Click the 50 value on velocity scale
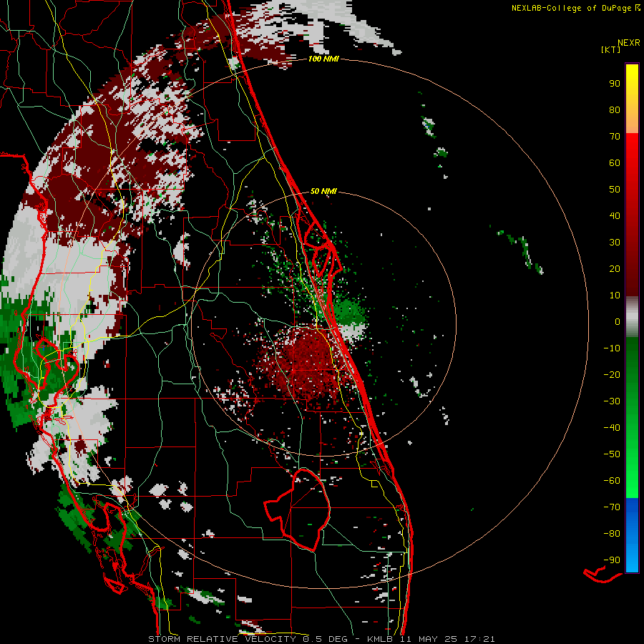Image resolution: width=644 pixels, height=644 pixels. click(x=615, y=190)
